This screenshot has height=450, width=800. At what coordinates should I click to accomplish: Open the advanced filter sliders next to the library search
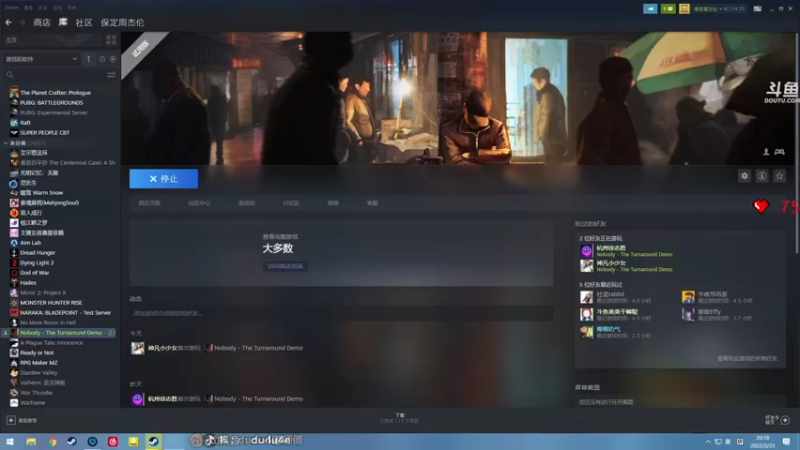pyautogui.click(x=111, y=75)
